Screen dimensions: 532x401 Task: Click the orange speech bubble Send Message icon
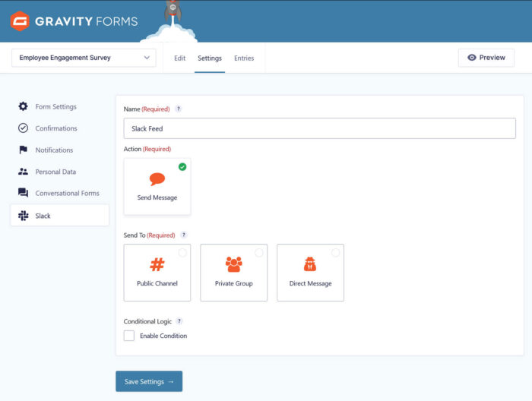point(157,179)
